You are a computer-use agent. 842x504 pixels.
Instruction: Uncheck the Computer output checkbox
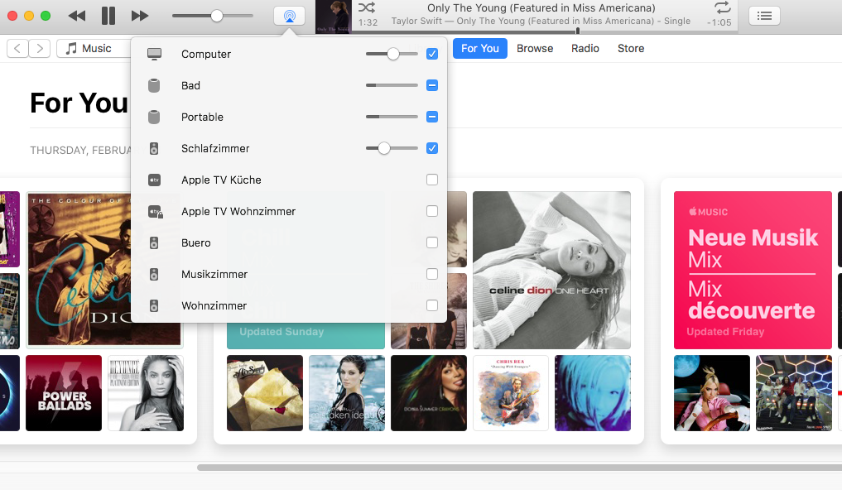[431, 54]
